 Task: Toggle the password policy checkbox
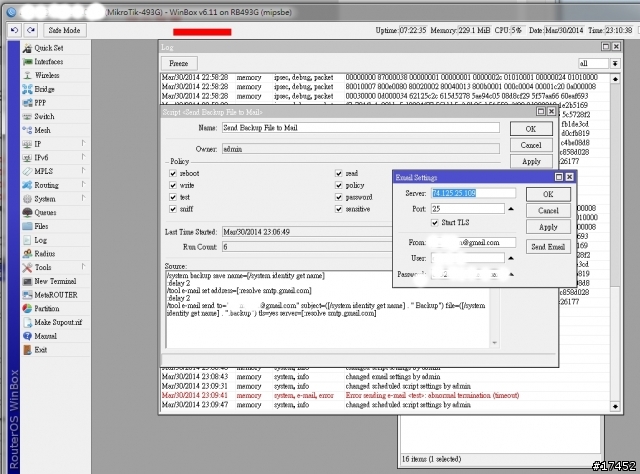point(339,197)
